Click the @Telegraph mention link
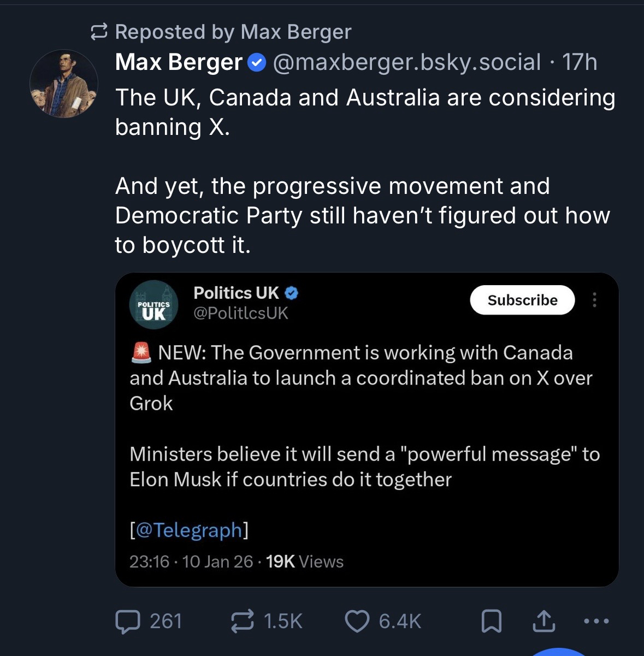This screenshot has height=656, width=644. pyautogui.click(x=189, y=530)
